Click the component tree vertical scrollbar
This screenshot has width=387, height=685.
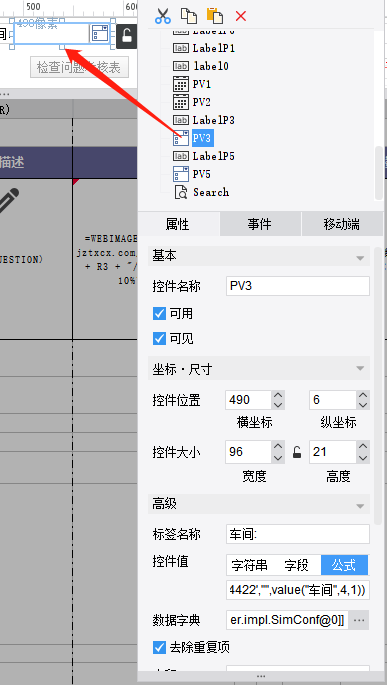[379, 173]
